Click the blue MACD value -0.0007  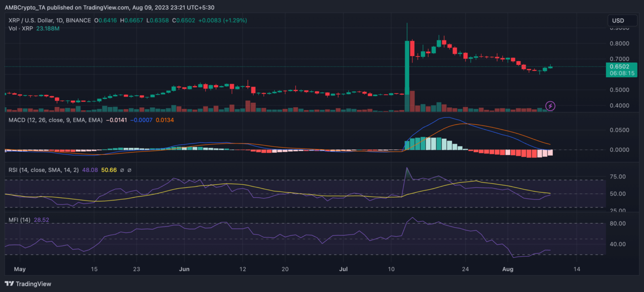coord(141,120)
